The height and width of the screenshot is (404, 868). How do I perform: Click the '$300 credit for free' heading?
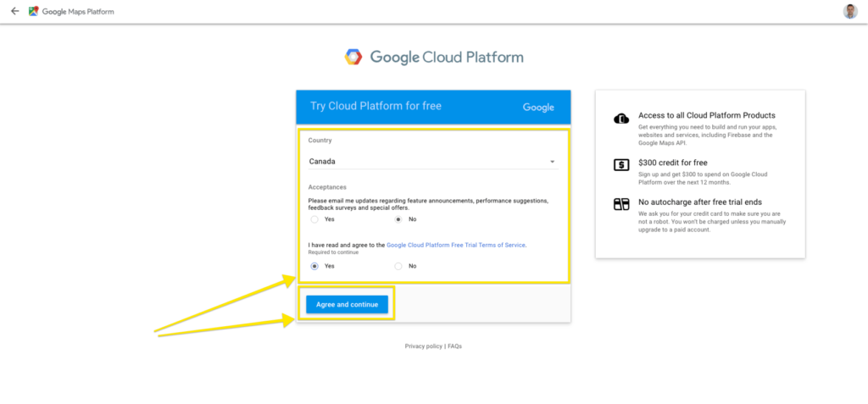coord(674,163)
